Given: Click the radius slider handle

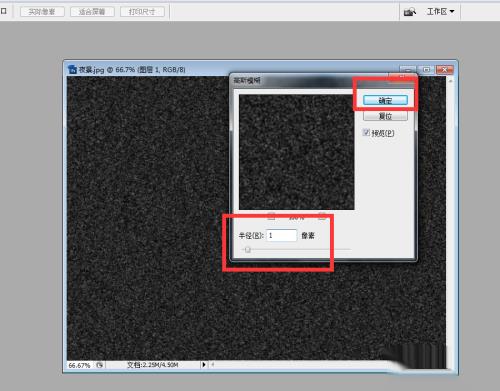Looking at the screenshot, I should tap(247, 249).
